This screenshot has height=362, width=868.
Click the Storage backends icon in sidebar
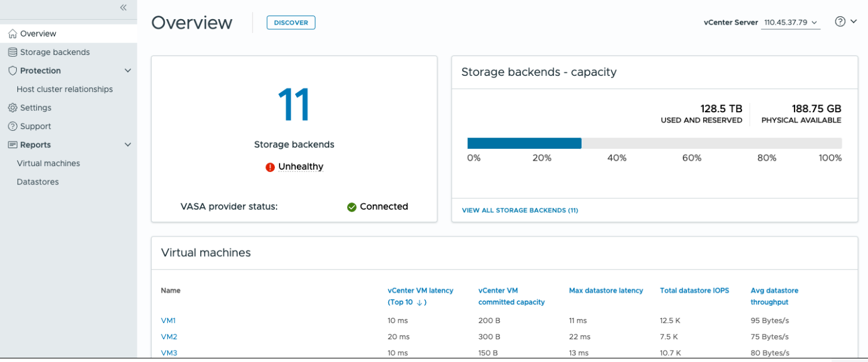[11, 52]
